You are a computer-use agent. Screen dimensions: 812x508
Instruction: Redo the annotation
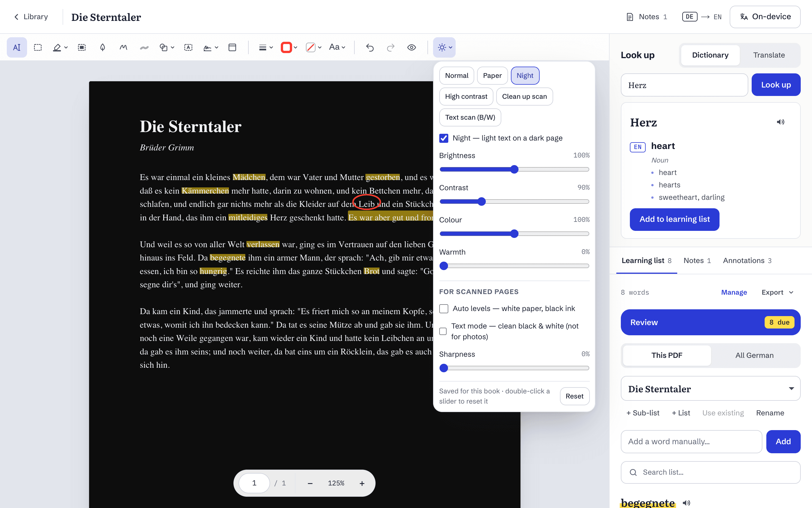pyautogui.click(x=390, y=47)
